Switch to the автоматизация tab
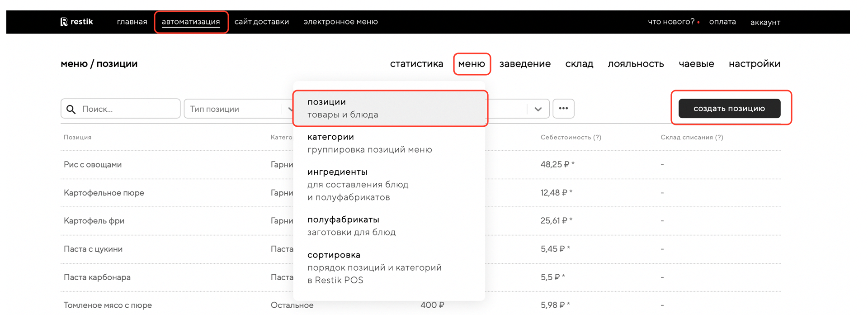868x315 pixels. 191,22
